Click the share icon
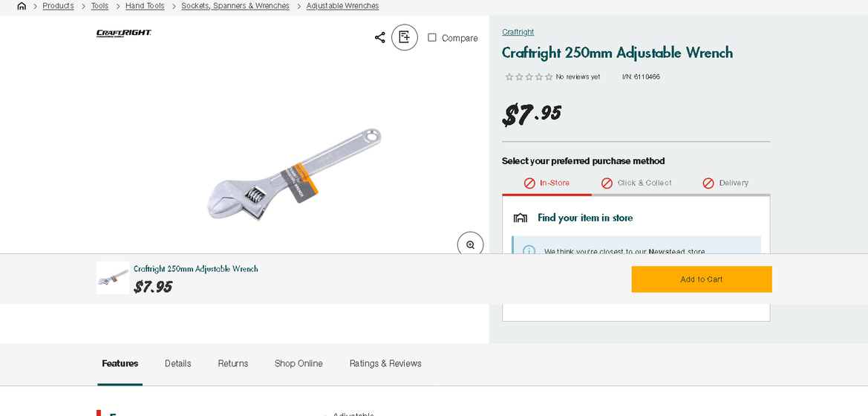 click(x=379, y=37)
